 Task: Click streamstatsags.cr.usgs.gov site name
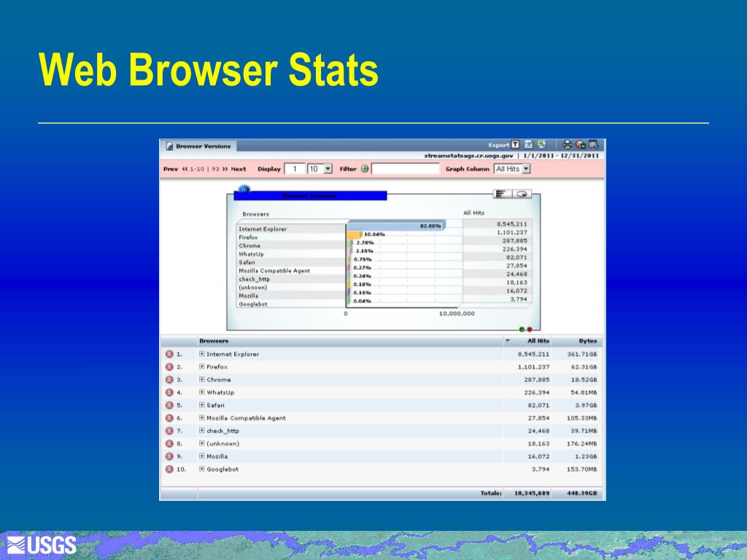pos(469,156)
